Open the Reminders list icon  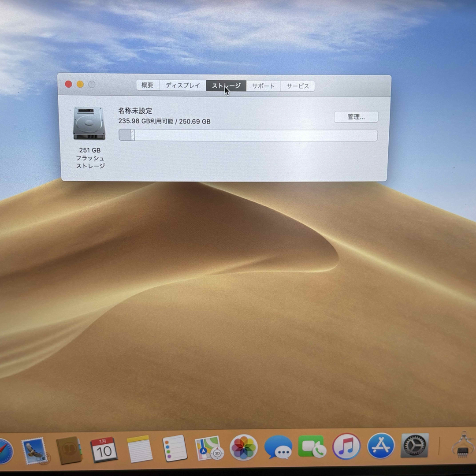click(175, 448)
